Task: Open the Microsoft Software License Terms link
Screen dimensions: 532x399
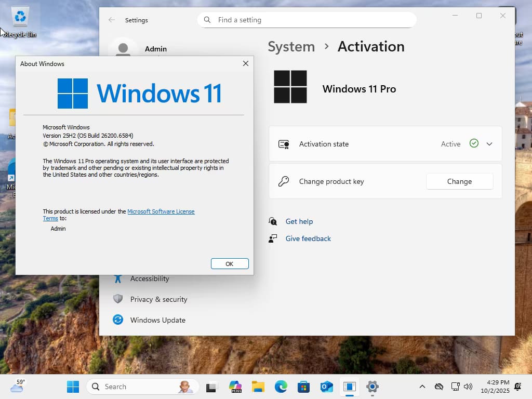Action: [x=161, y=211]
